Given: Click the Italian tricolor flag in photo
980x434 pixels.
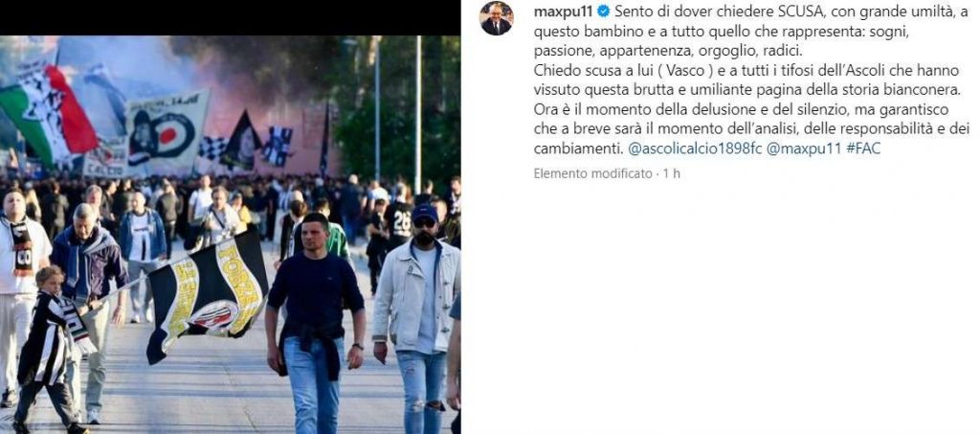Looking at the screenshot, I should click(x=47, y=116).
